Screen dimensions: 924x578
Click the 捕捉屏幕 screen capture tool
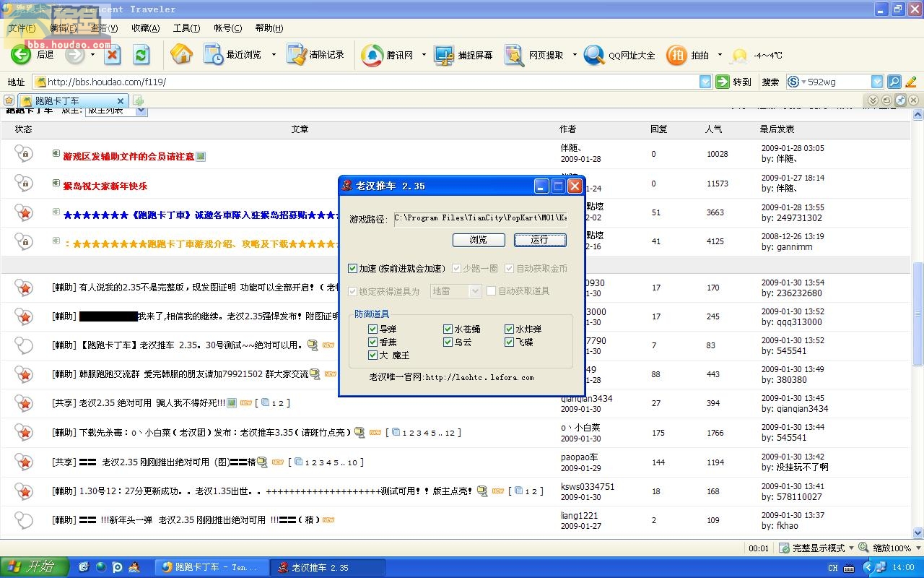point(464,55)
